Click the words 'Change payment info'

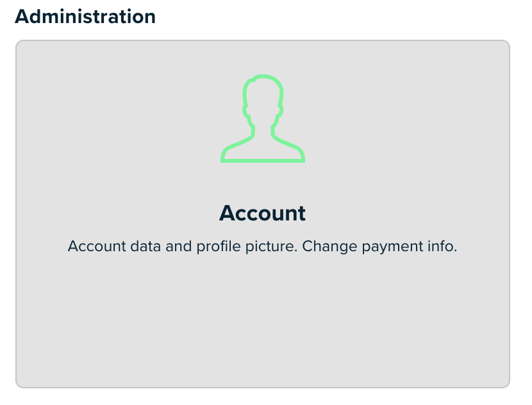379,246
